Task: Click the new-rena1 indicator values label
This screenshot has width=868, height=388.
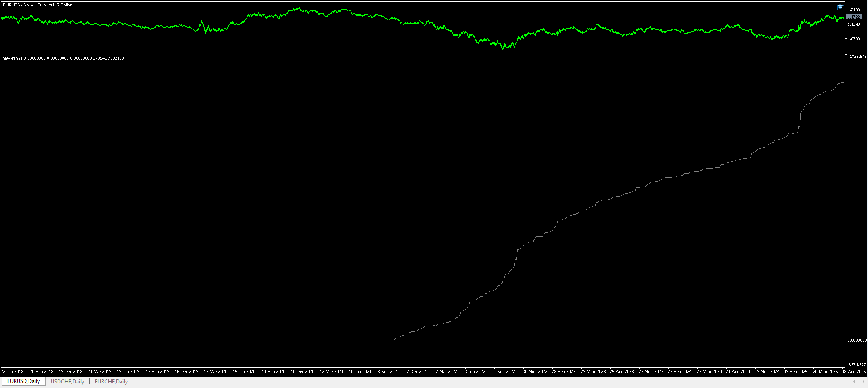Action: point(63,58)
